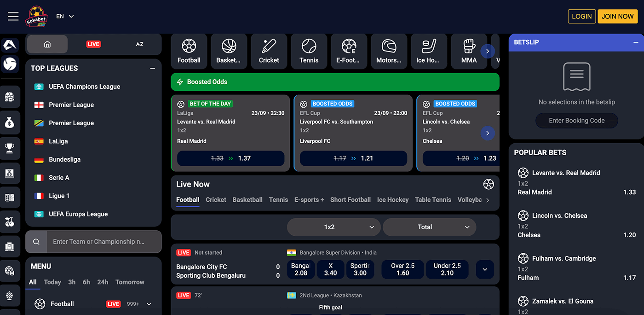Select the Today filter in MENU
Viewport: 644px width, 315px height.
point(52,282)
